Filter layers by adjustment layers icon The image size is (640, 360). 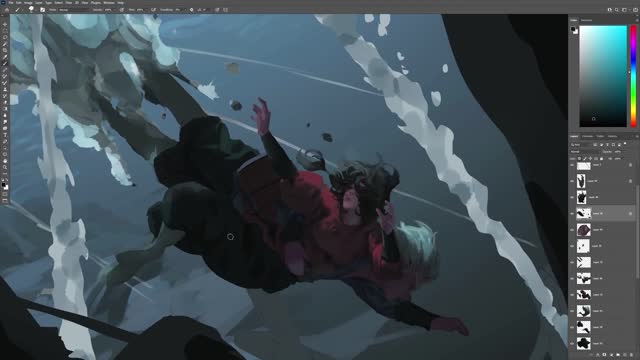602,144
